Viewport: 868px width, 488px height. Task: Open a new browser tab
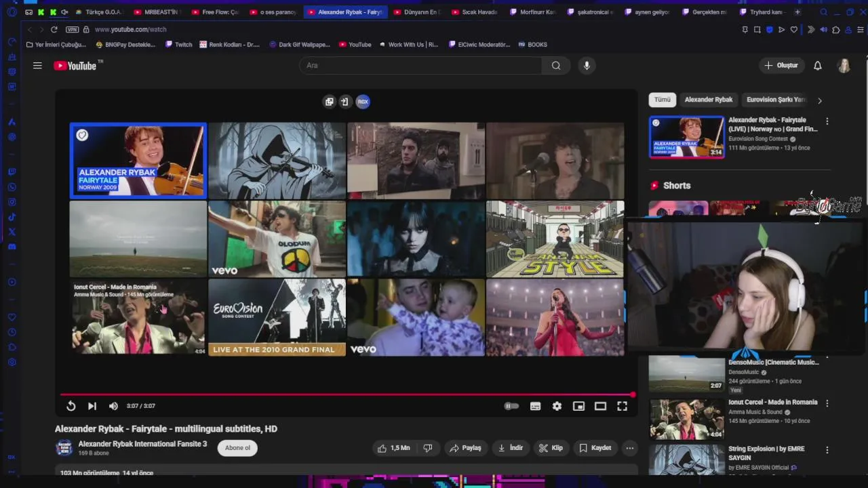point(797,12)
